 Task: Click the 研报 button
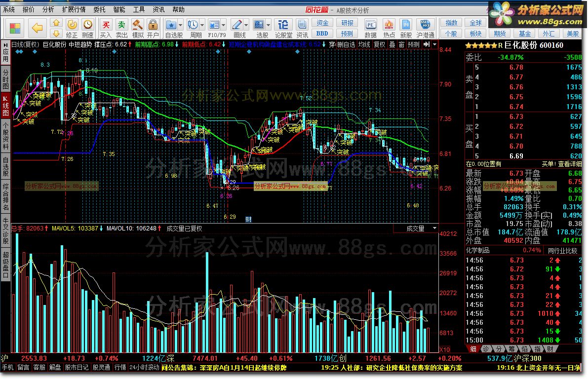tap(347, 23)
